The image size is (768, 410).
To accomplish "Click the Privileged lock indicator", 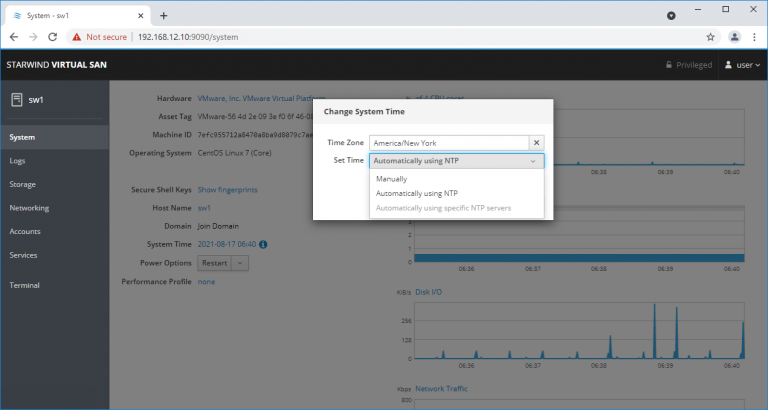I will [x=688, y=65].
